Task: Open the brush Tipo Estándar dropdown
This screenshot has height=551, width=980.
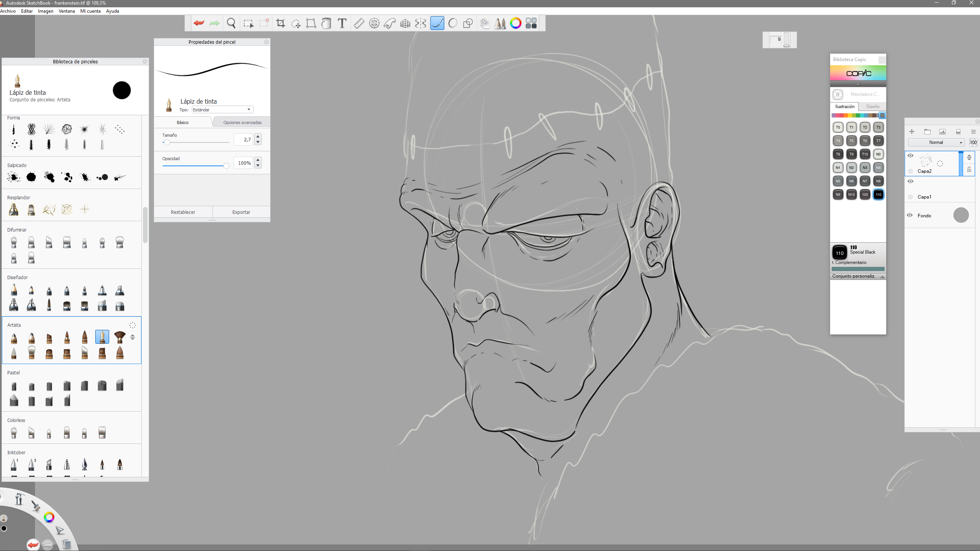Action: coord(222,110)
